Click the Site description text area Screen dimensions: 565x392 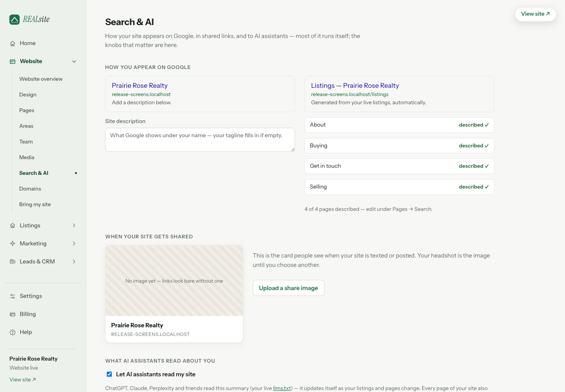(200, 140)
